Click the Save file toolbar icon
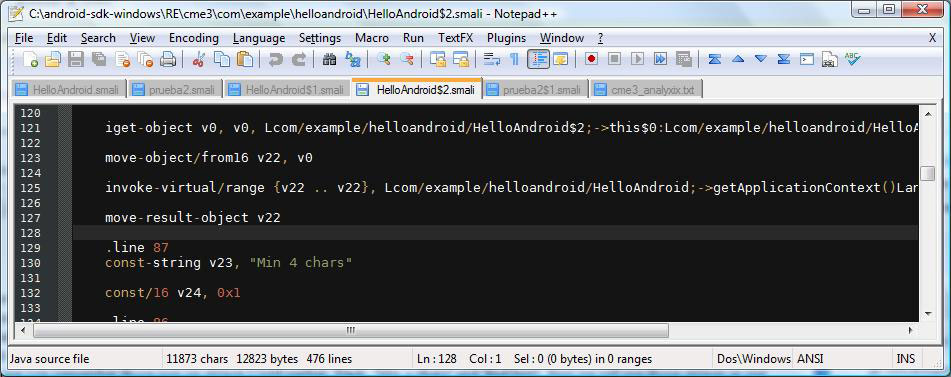The image size is (951, 377). tap(75, 59)
